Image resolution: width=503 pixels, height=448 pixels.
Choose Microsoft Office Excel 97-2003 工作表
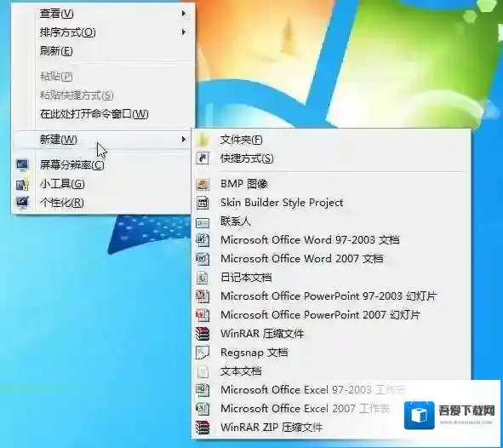click(331, 390)
